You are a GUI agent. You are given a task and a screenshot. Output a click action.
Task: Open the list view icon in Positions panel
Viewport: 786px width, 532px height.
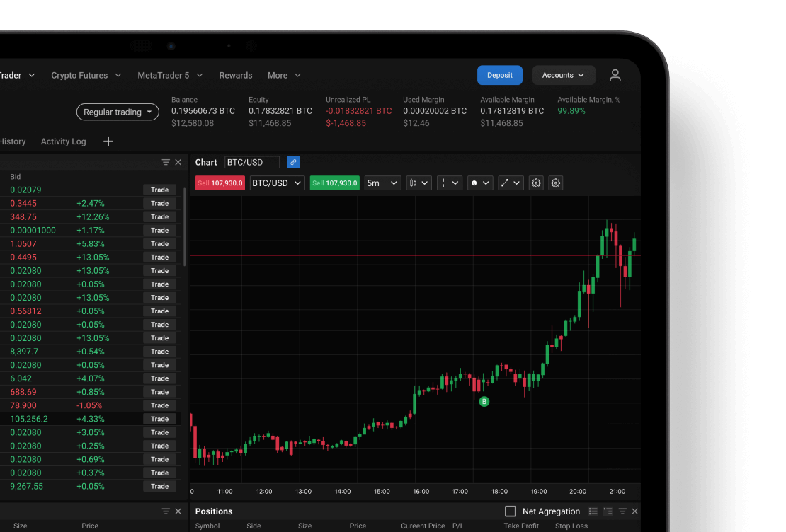click(593, 511)
